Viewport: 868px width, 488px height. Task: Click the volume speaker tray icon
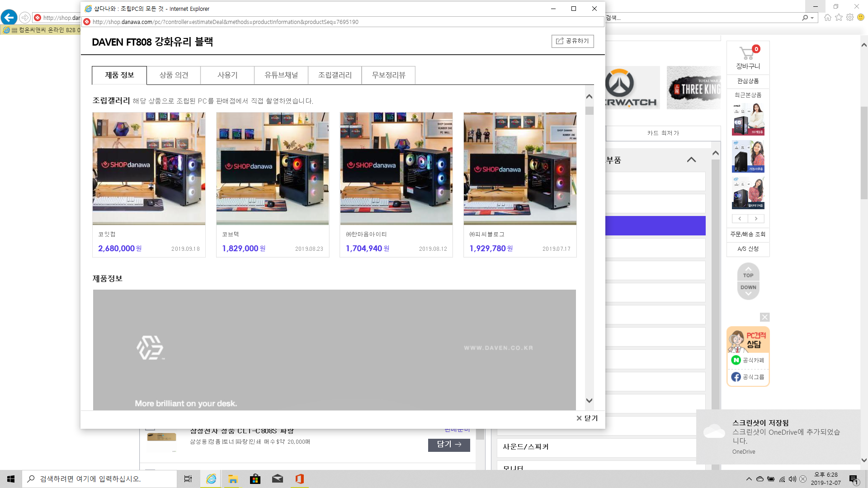coord(793,479)
